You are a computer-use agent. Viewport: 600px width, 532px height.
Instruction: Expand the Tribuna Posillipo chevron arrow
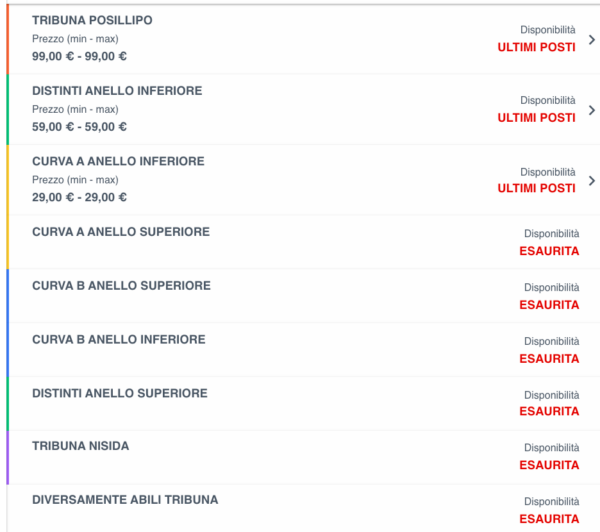[592, 40]
